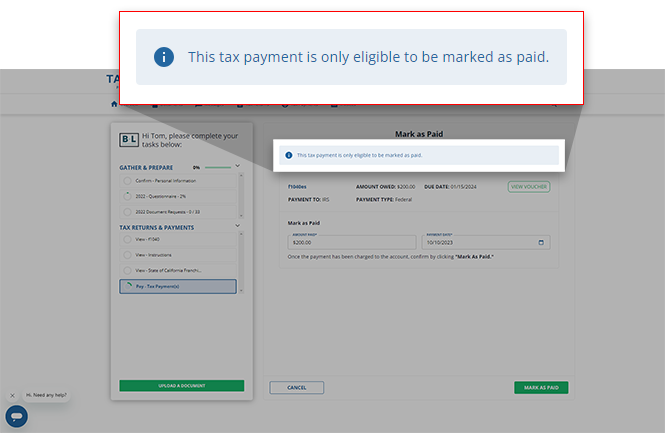Click the Payment Date input field
665x433 pixels.
coord(486,242)
